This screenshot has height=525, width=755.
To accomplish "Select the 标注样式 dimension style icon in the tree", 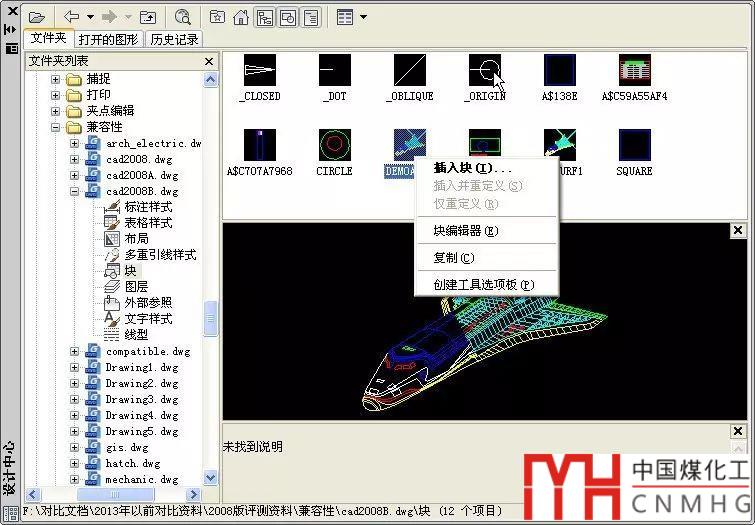I will click(x=113, y=207).
